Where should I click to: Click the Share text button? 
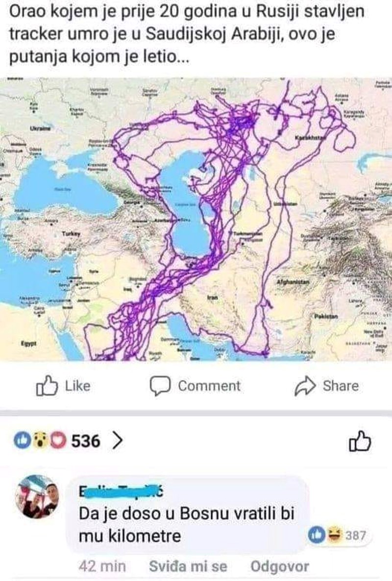click(341, 386)
